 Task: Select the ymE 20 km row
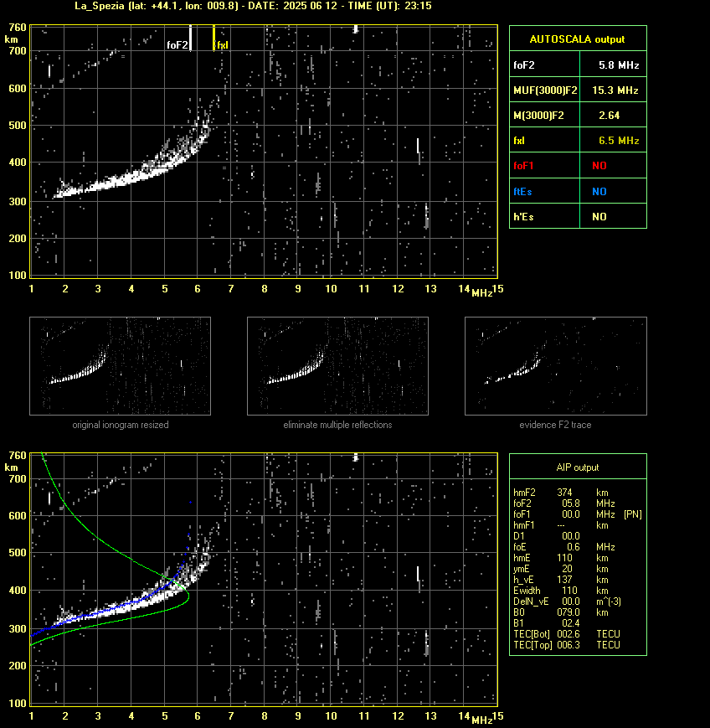[x=561, y=569]
